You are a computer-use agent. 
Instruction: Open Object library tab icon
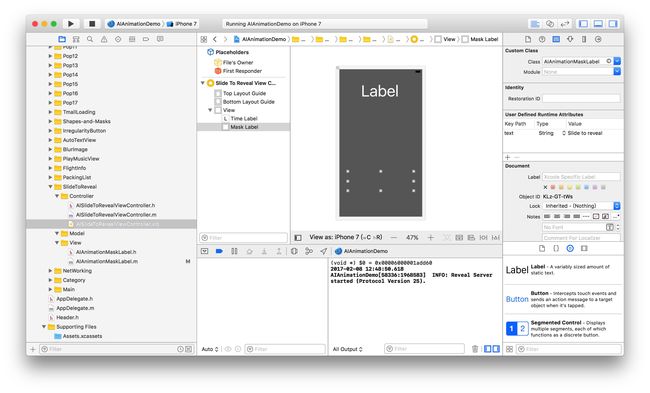point(570,248)
